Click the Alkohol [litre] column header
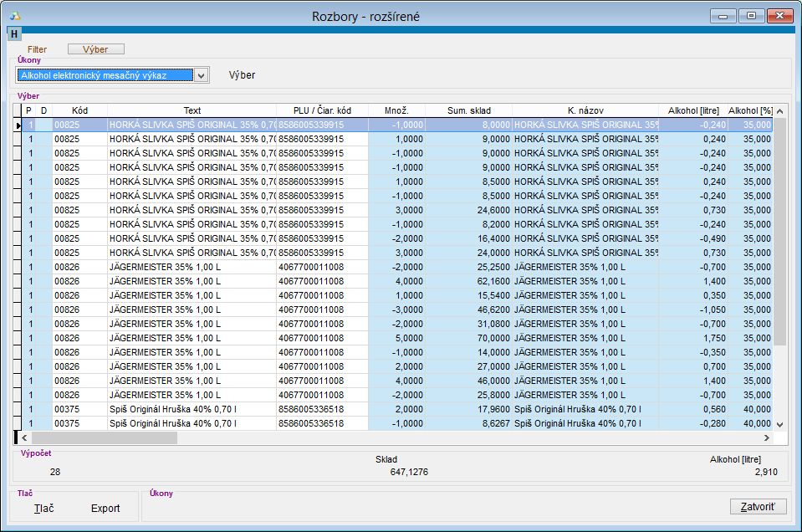This screenshot has width=802, height=532. pos(692,110)
